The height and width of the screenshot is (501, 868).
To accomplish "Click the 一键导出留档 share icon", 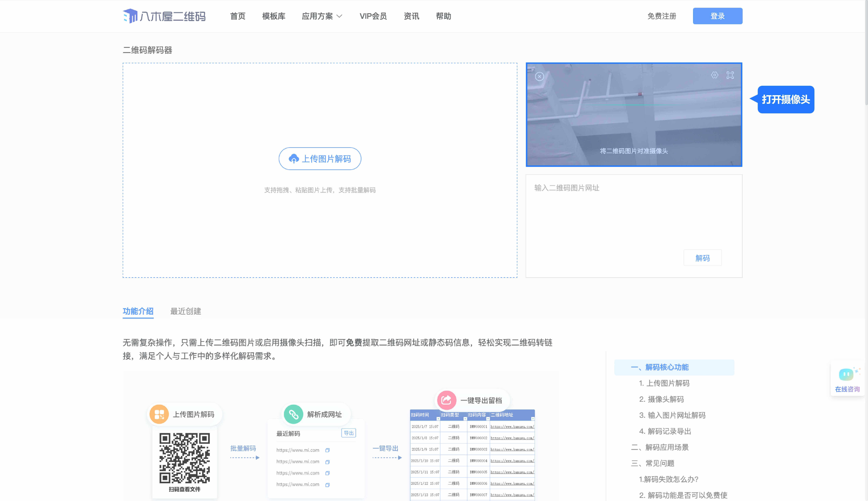I will [446, 400].
